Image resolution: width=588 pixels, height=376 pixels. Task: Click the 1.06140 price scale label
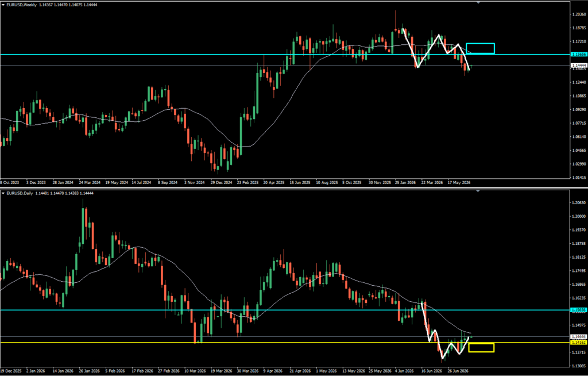click(579, 137)
